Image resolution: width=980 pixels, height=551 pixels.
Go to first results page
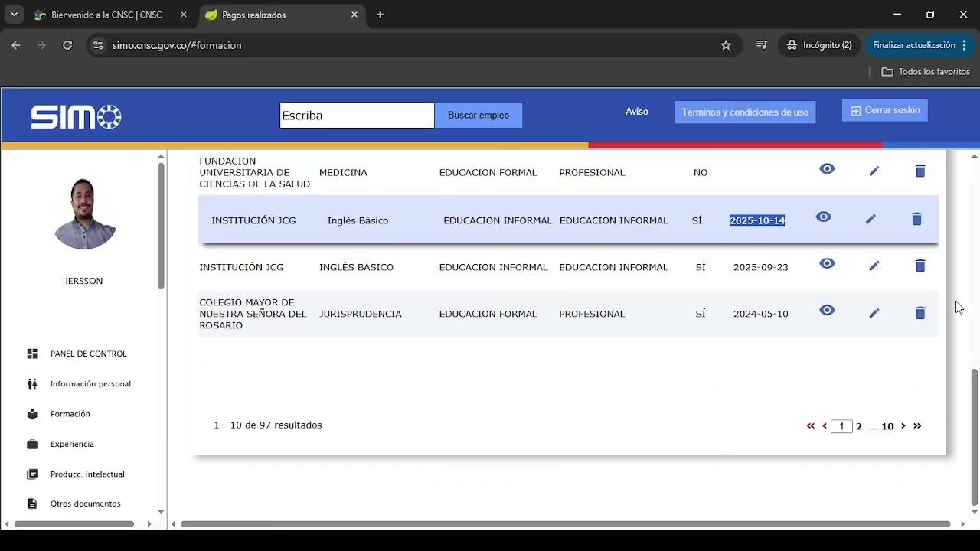pyautogui.click(x=811, y=426)
